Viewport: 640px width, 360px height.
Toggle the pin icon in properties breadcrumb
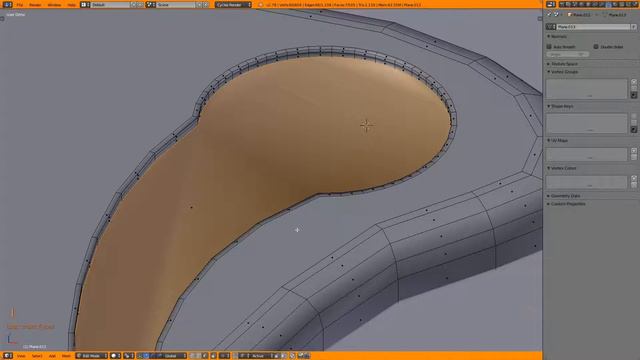(549, 14)
